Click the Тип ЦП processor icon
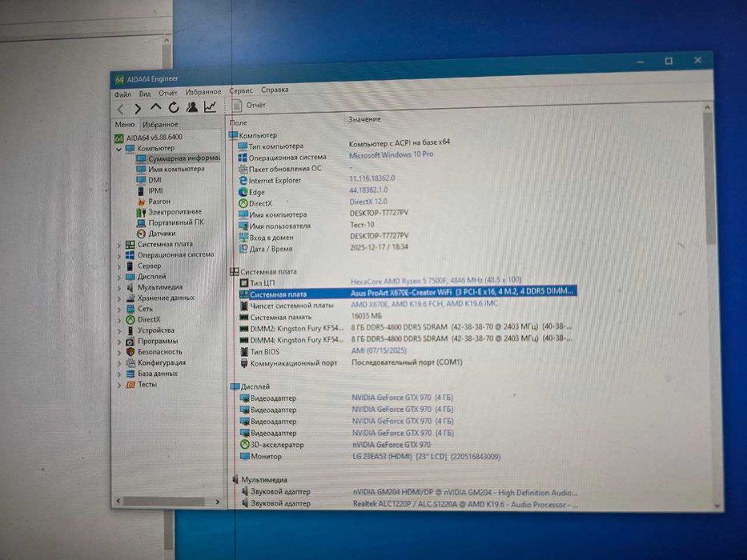 [244, 283]
